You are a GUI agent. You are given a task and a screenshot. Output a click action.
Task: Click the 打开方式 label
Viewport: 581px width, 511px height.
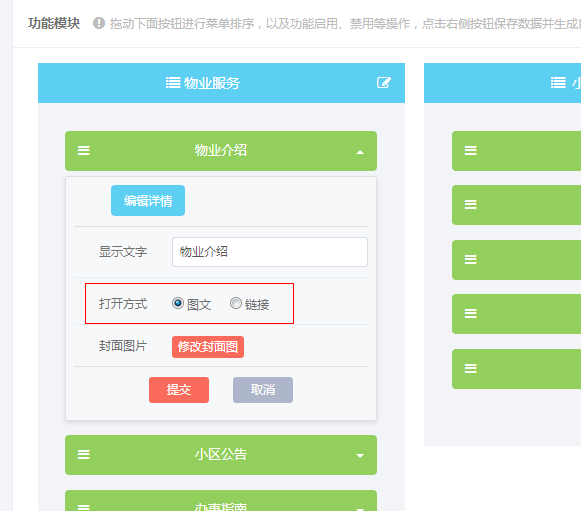pyautogui.click(x=123, y=304)
